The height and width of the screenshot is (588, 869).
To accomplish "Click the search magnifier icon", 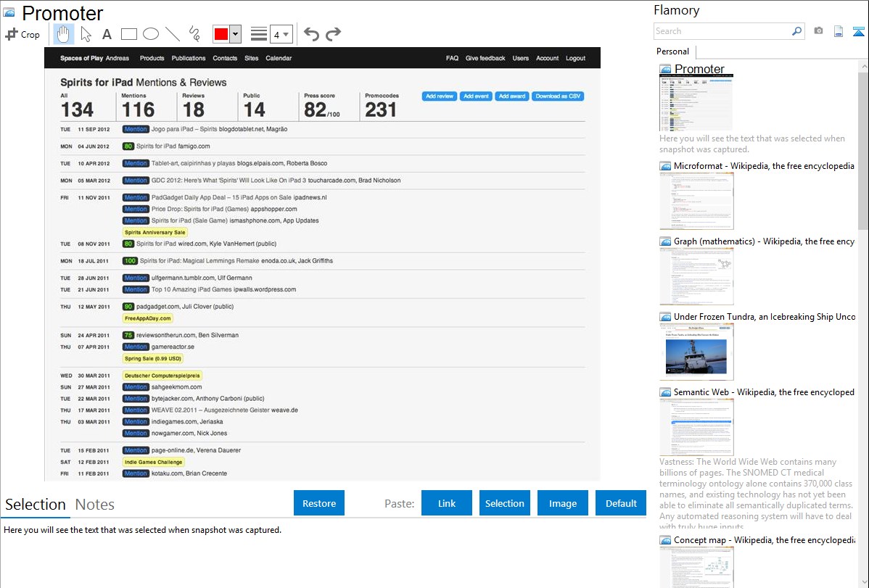I will [797, 31].
